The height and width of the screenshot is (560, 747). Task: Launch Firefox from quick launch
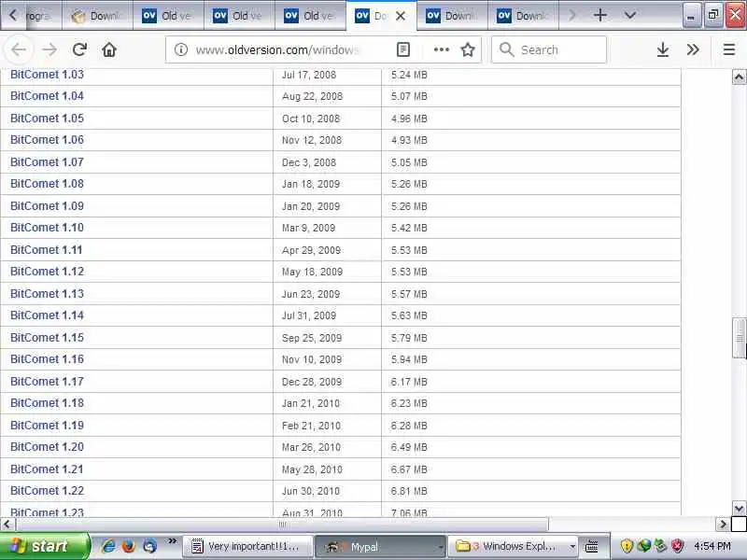point(129,546)
